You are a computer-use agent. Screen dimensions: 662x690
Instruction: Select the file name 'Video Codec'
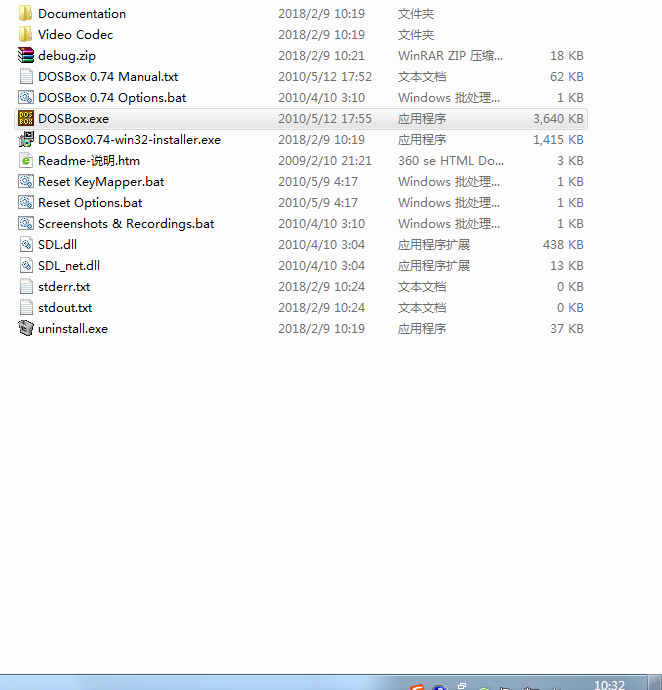[75, 35]
